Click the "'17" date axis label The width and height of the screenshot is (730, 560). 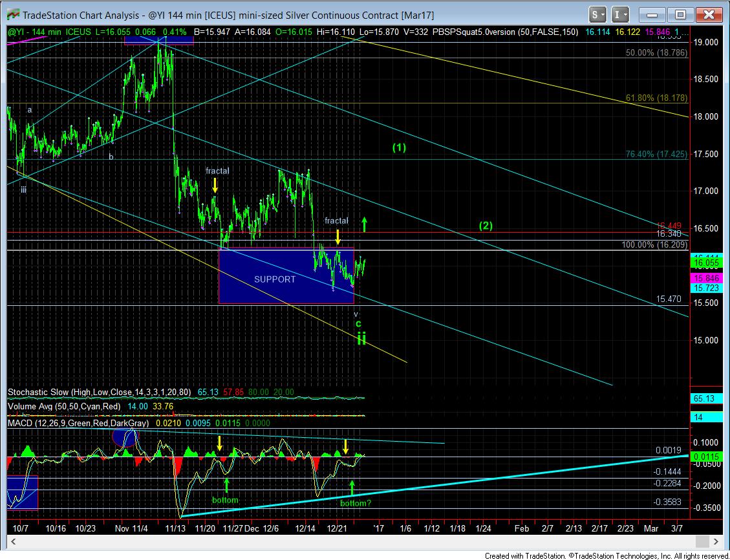378,528
